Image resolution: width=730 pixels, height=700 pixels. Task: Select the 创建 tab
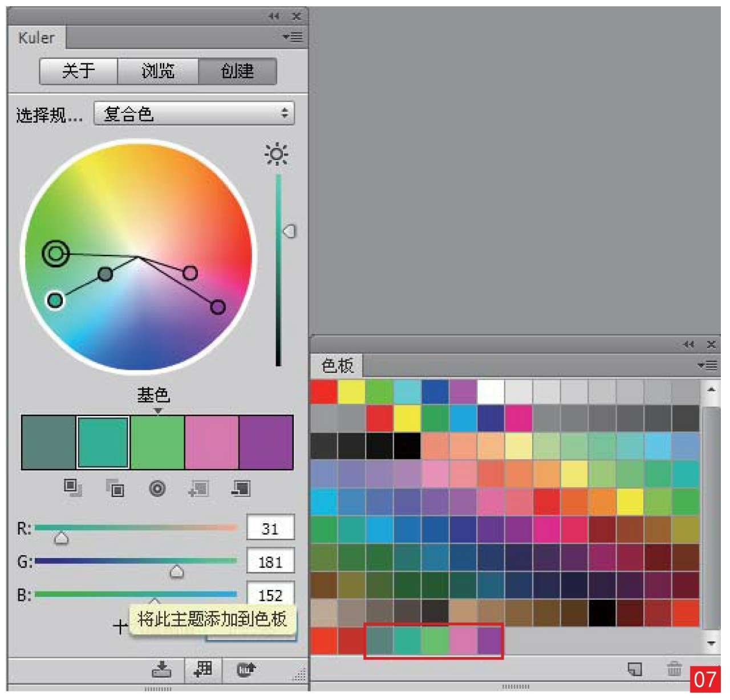click(x=237, y=71)
